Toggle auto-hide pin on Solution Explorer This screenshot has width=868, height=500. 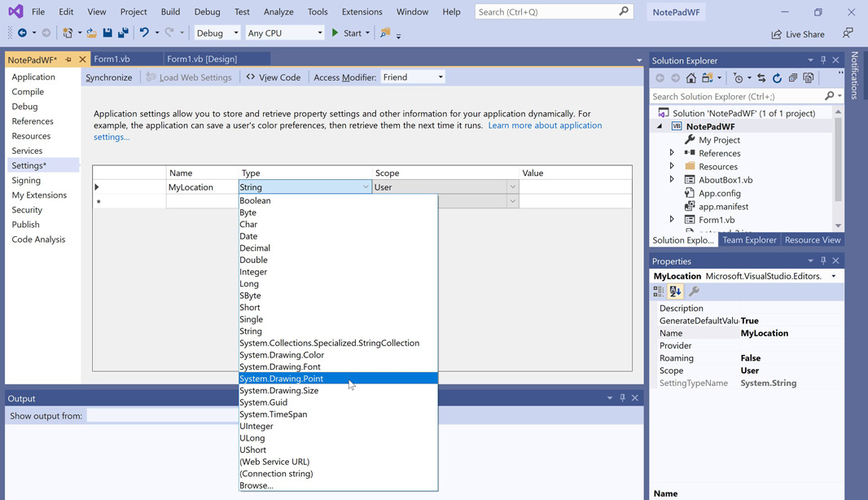point(823,60)
